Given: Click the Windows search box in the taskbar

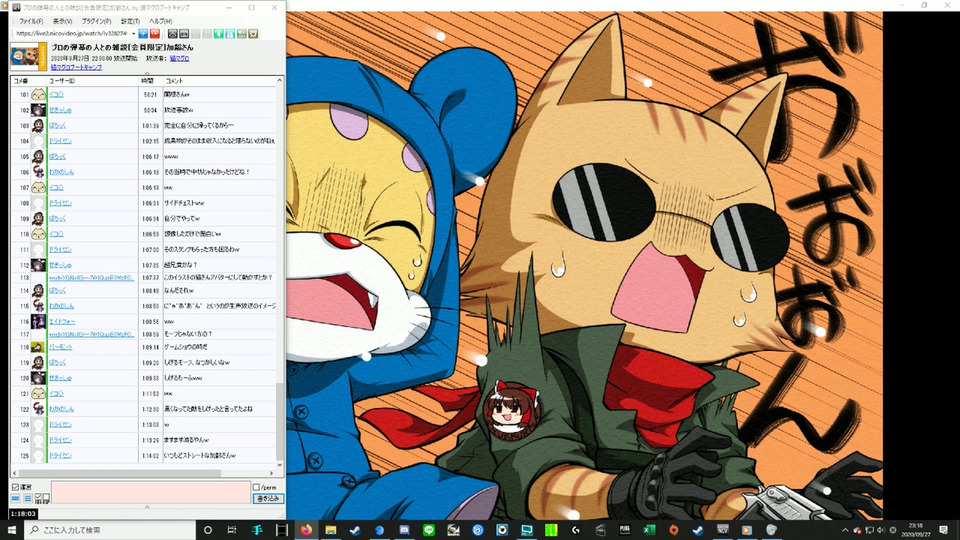Looking at the screenshot, I should [x=110, y=530].
